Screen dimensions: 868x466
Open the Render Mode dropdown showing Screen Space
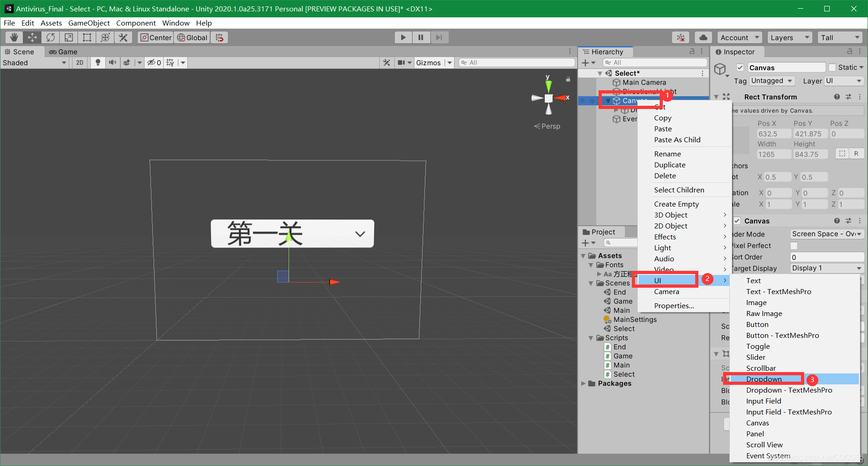click(x=827, y=233)
